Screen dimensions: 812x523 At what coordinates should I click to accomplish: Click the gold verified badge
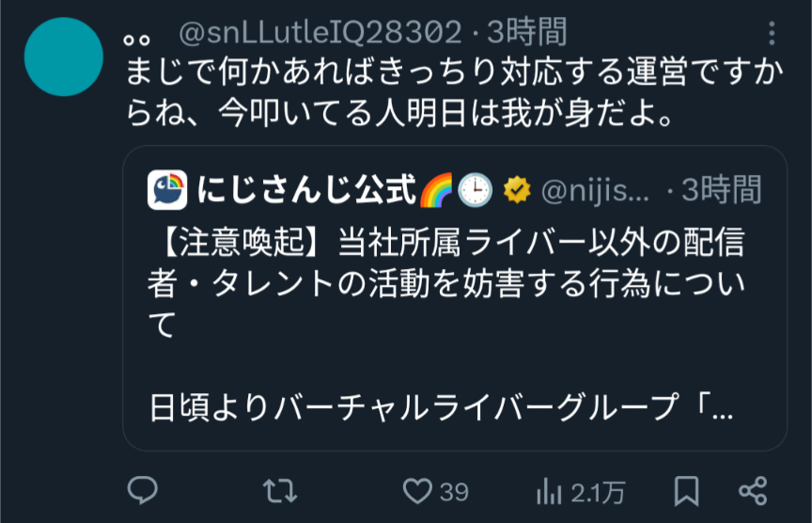click(x=517, y=190)
